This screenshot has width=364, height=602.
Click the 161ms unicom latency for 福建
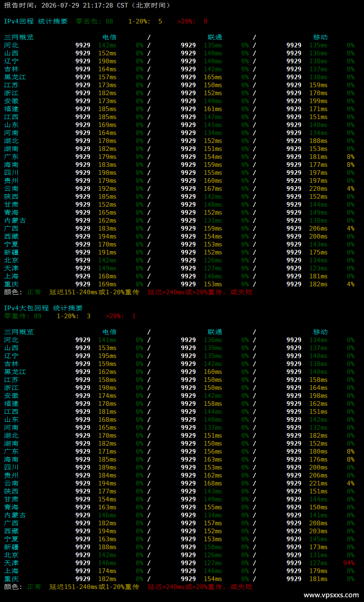[x=213, y=109]
